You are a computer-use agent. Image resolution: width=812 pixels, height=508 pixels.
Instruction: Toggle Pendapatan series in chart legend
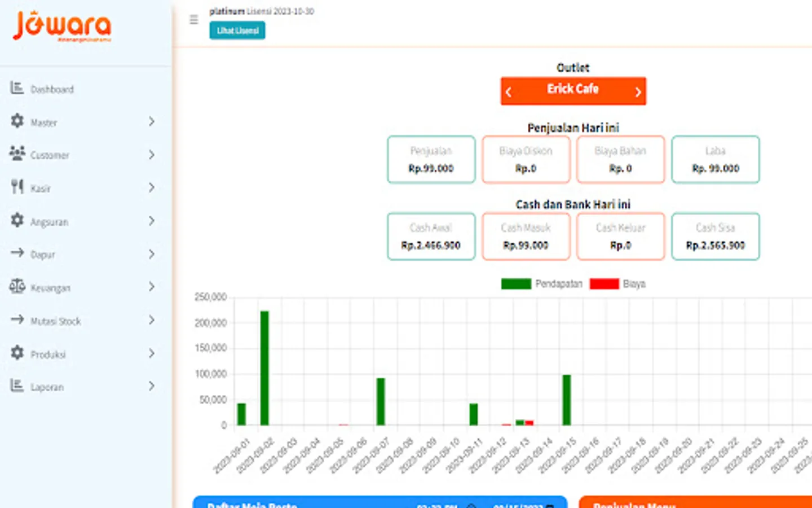click(541, 284)
